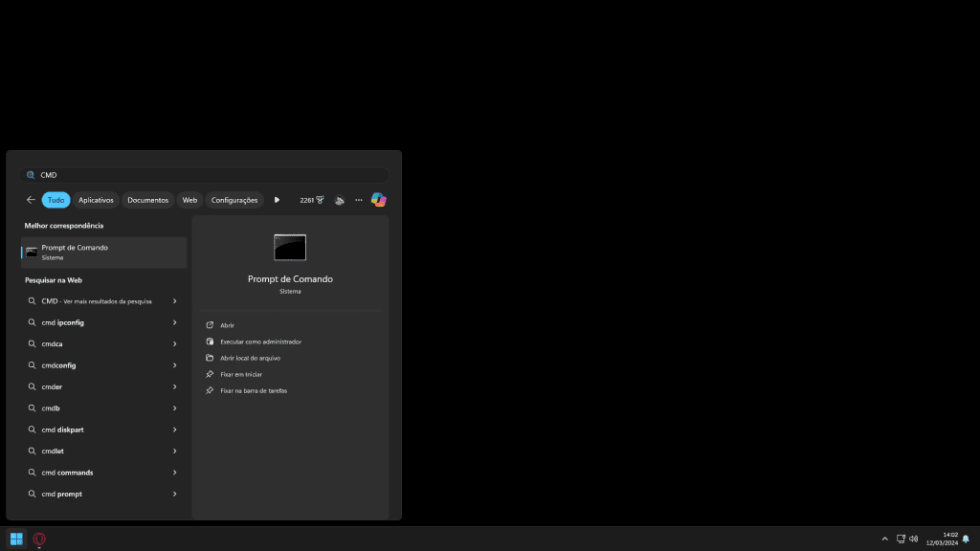
Task: Select cmdca web suggestion
Action: click(103, 343)
